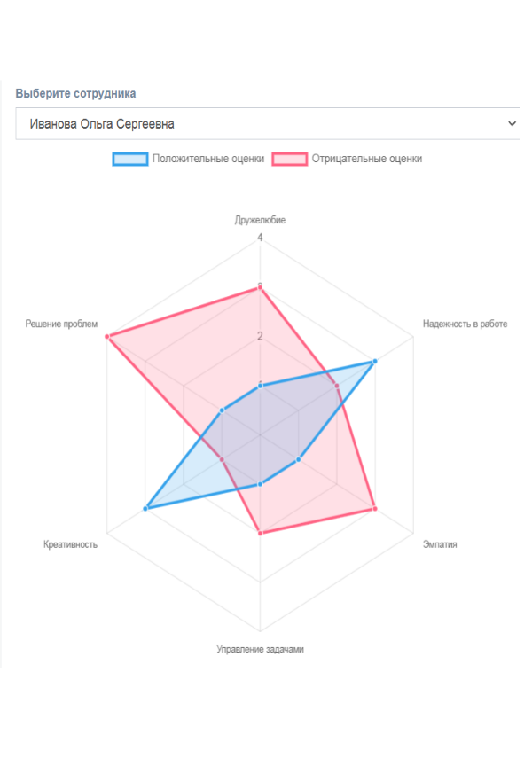532x766 pixels.
Task: Open the employee selection dropdown
Action: [266, 124]
